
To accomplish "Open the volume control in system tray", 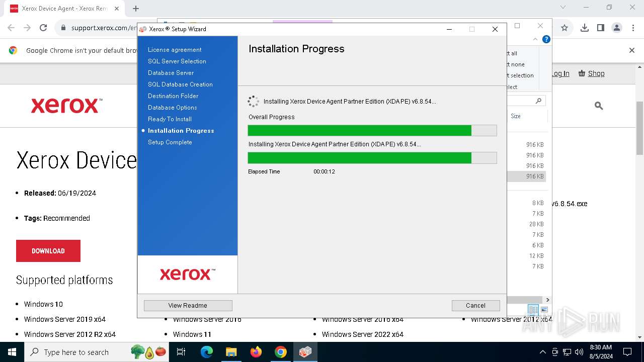I will click(579, 352).
